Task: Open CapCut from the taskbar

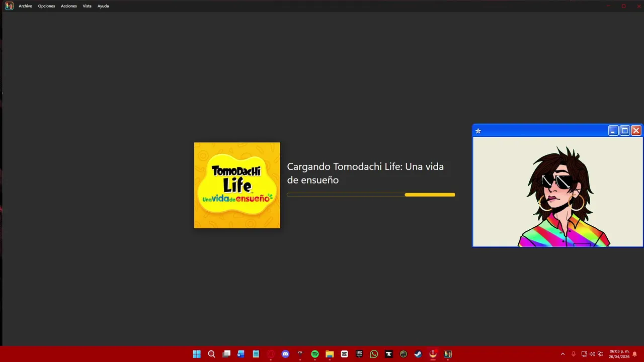Action: pyautogui.click(x=344, y=354)
